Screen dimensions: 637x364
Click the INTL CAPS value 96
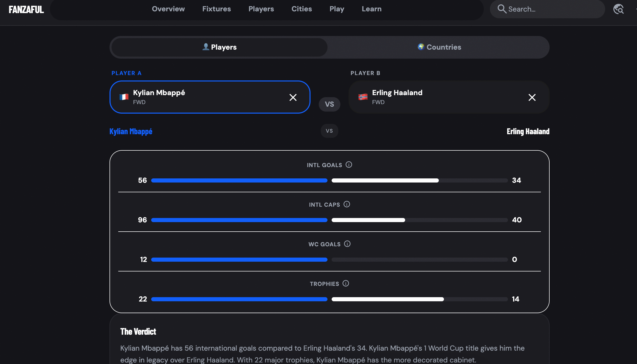coord(142,220)
